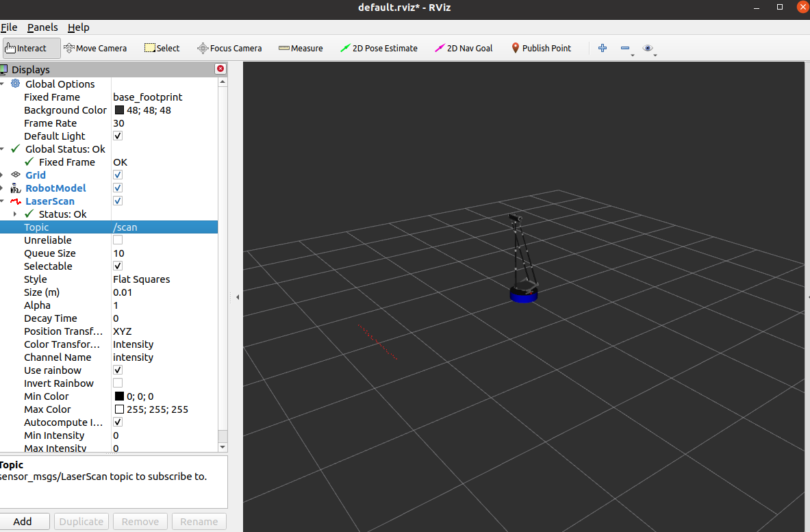
Task: Enable the Unreliable checkbox
Action: pyautogui.click(x=118, y=240)
